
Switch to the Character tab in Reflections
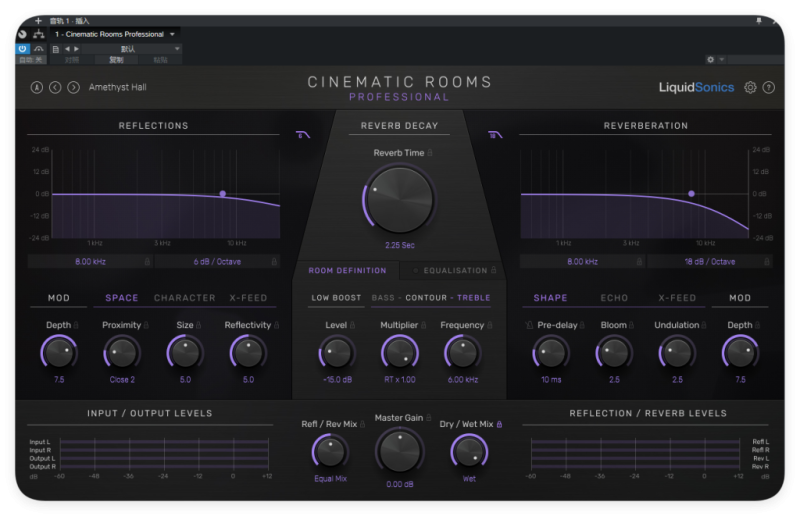[x=184, y=298]
